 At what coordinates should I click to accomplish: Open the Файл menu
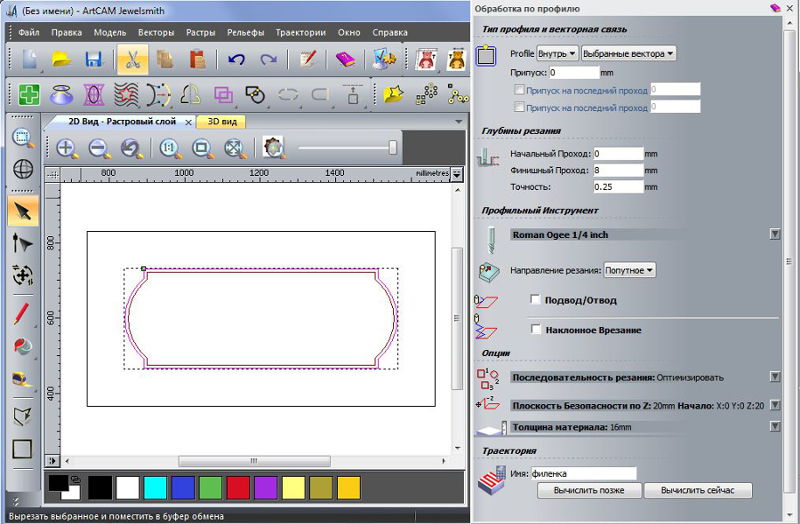[29, 32]
